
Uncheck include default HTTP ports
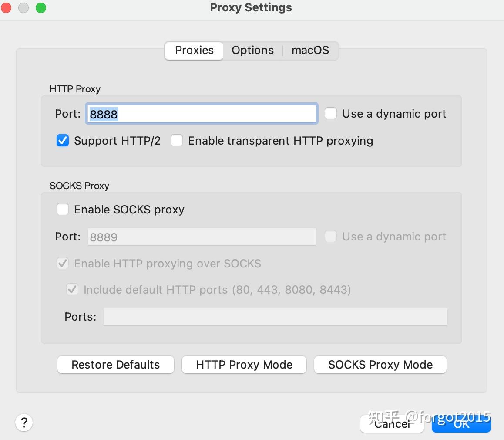(x=72, y=289)
